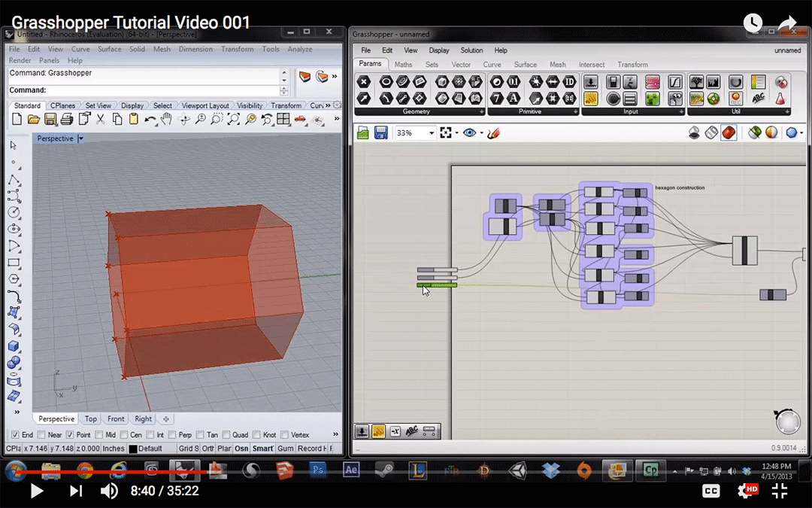Save Grasshopper document with blue disk icon
The image size is (812, 508).
(380, 133)
